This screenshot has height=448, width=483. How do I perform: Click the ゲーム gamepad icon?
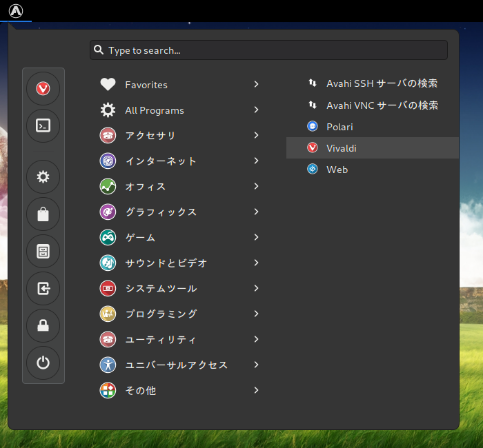click(108, 238)
